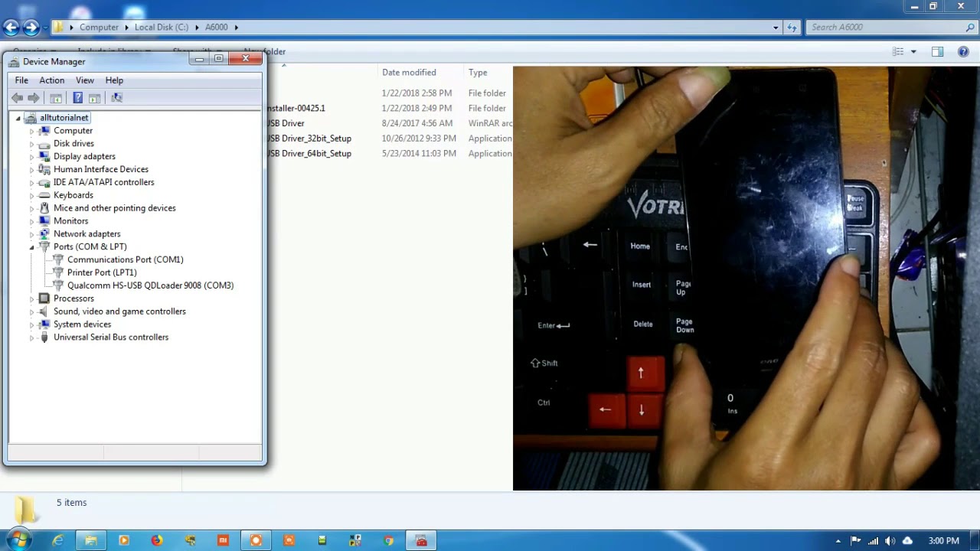This screenshot has height=551, width=980.
Task: Open the Mi icon on the taskbar
Action: (223, 540)
